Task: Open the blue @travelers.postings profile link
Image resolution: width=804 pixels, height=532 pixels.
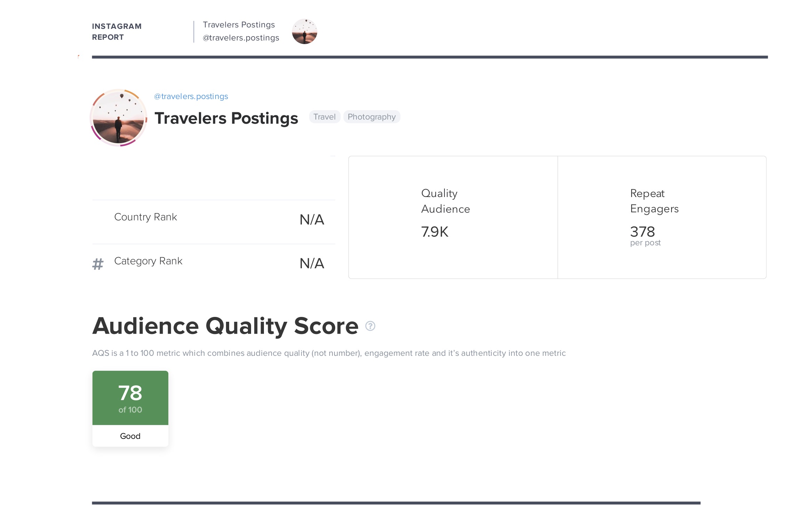Action: point(191,96)
